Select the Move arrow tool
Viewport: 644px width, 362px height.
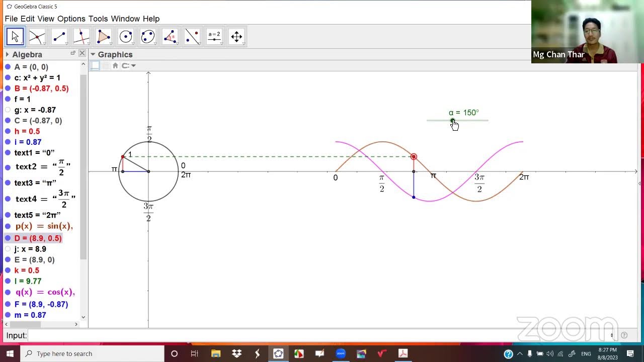(15, 36)
